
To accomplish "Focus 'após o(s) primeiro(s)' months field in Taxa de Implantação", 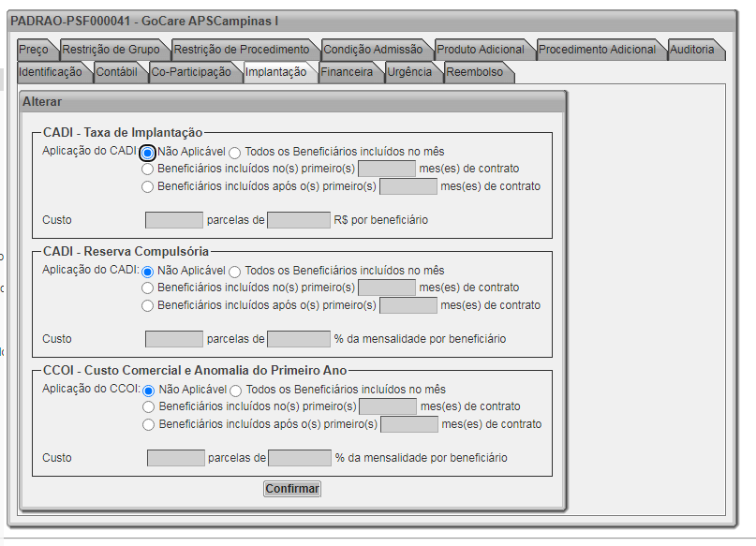I will tap(408, 186).
